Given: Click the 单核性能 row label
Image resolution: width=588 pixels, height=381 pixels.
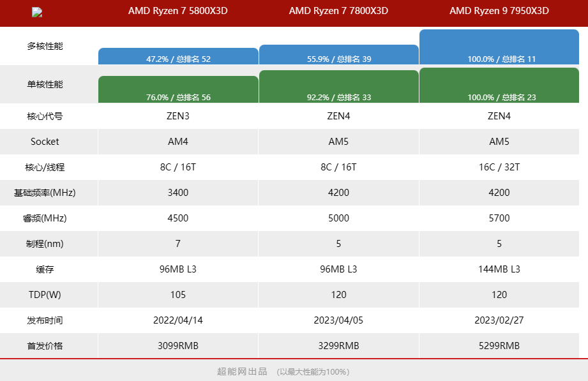Looking at the screenshot, I should pyautogui.click(x=45, y=84).
